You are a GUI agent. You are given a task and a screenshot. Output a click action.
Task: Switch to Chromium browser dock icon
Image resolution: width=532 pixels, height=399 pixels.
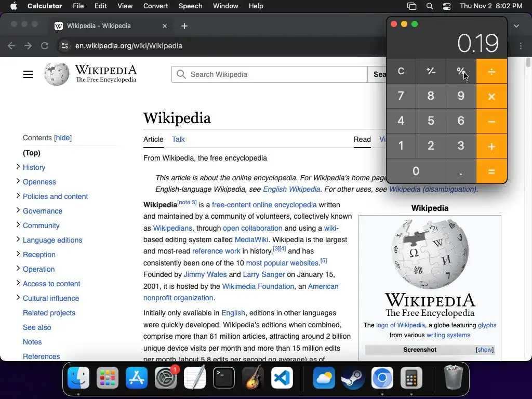pyautogui.click(x=382, y=378)
